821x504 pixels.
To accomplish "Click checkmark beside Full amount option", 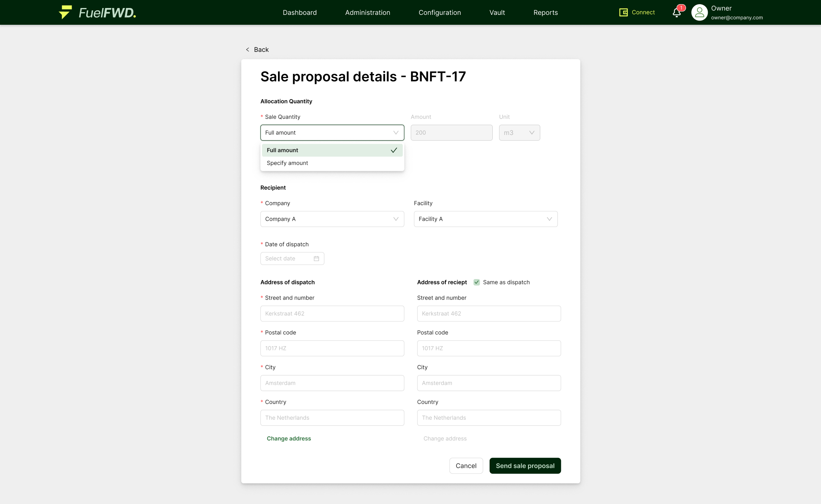I will coord(394,150).
